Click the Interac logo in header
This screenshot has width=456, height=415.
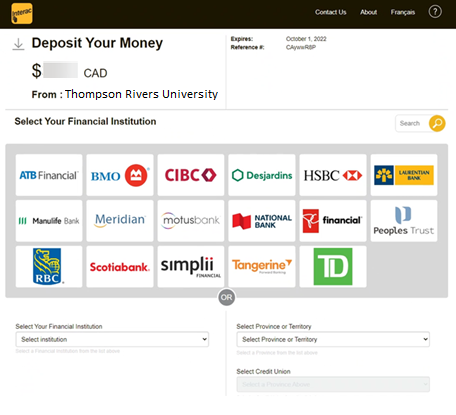(22, 13)
